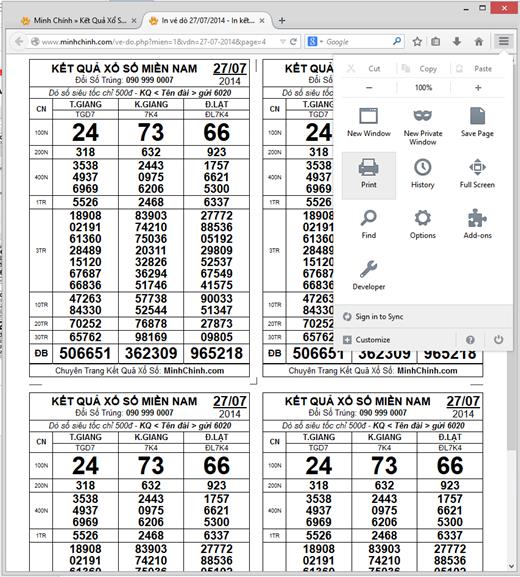Click Sign in to Sync

[423, 316]
